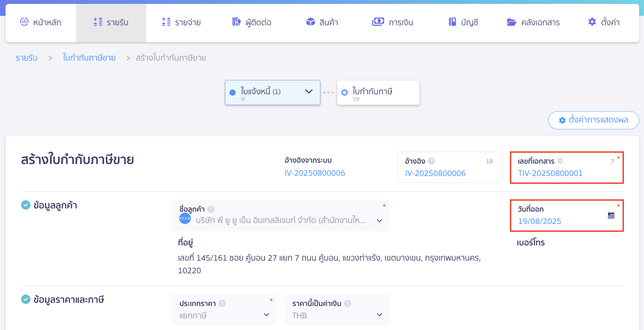The height and width of the screenshot is (330, 644).
Task: Switch to the รายรับ tab
Action: click(111, 22)
